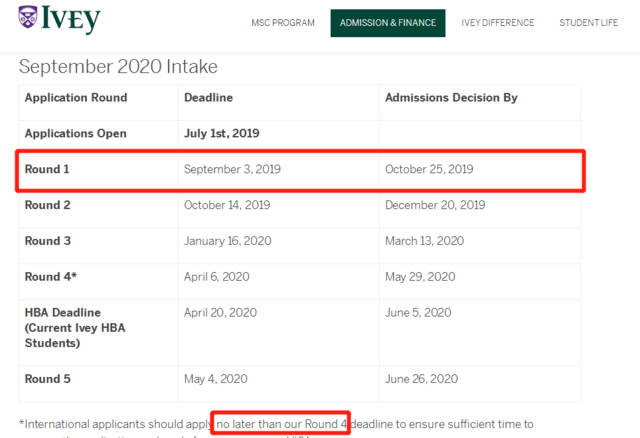This screenshot has width=640, height=438.
Task: Select the January 16, 2020 deadline
Action: [228, 241]
